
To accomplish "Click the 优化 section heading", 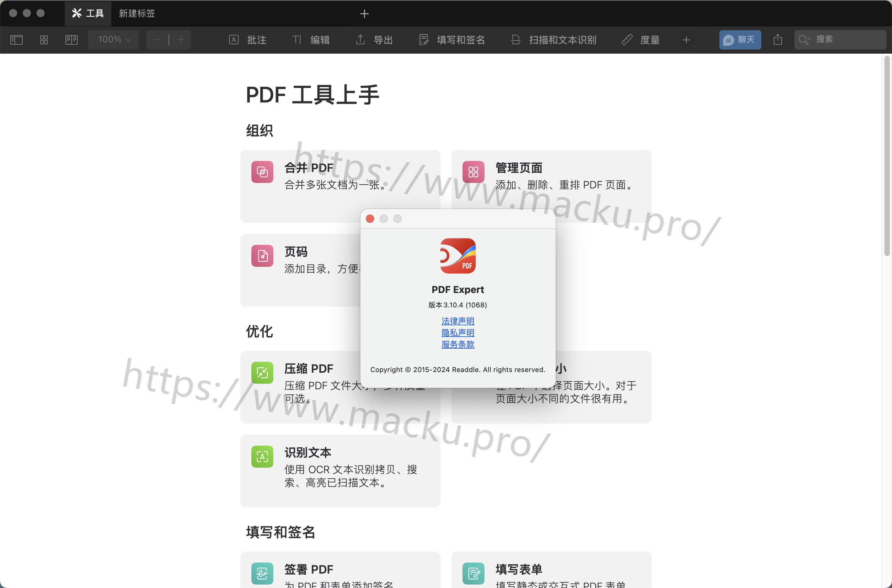I will 260,331.
